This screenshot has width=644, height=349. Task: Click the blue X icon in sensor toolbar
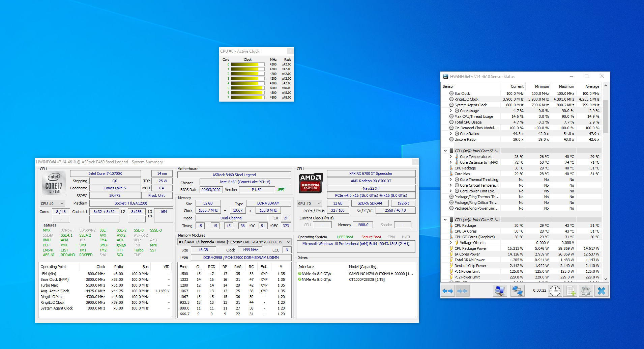602,291
